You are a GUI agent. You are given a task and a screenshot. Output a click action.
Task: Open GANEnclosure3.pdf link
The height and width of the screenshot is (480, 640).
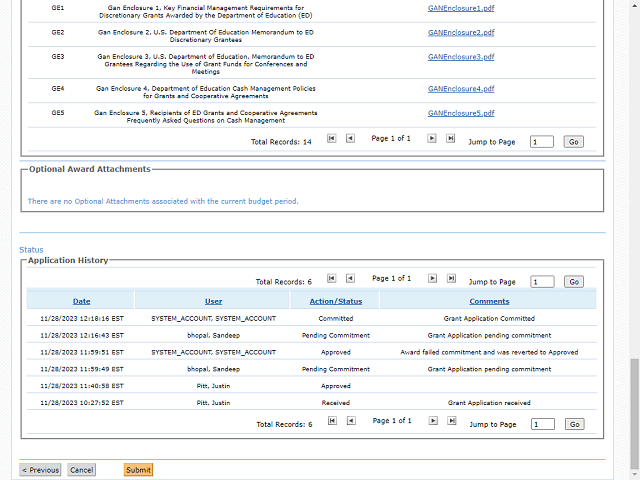(x=461, y=57)
